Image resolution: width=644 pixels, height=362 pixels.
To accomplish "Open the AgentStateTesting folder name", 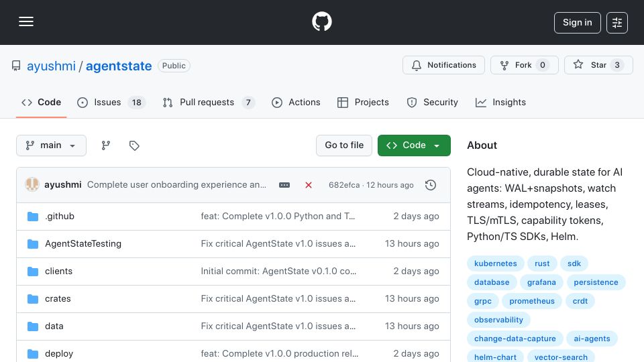I will [83, 244].
